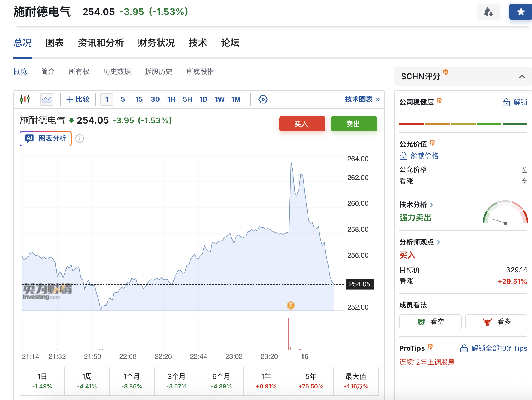532x400 pixels.
Task: Click 解锁价格 under 公允价值
Action: 419,156
